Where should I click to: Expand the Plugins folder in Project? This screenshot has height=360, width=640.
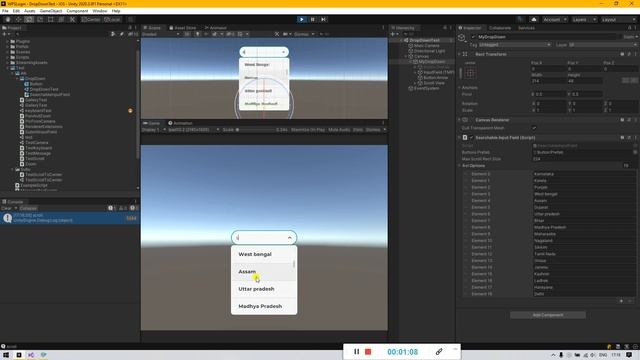(x=7, y=41)
